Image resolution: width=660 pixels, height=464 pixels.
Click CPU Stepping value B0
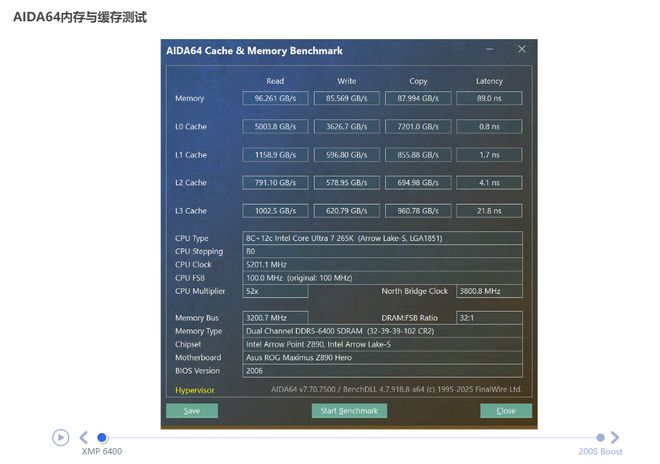(x=382, y=251)
